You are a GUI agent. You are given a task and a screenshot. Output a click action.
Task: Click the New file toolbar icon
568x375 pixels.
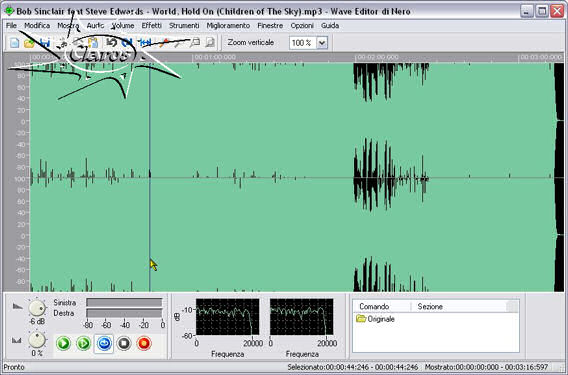[14, 43]
